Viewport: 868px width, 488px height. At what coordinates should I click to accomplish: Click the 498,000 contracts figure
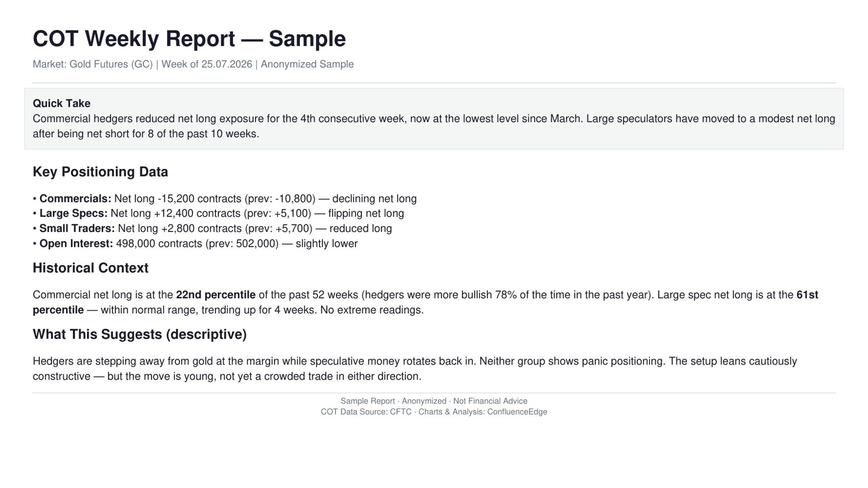[x=159, y=244]
